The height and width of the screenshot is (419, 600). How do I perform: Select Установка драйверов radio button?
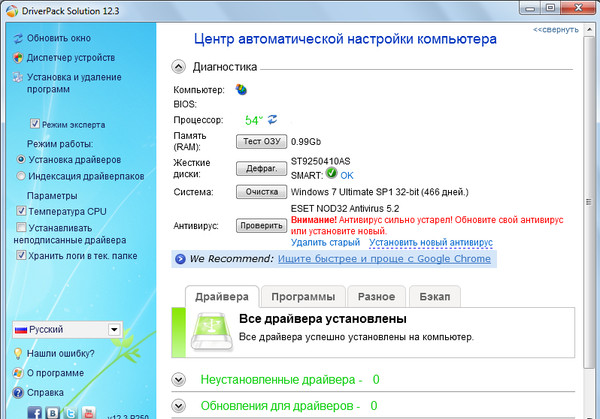(21, 159)
